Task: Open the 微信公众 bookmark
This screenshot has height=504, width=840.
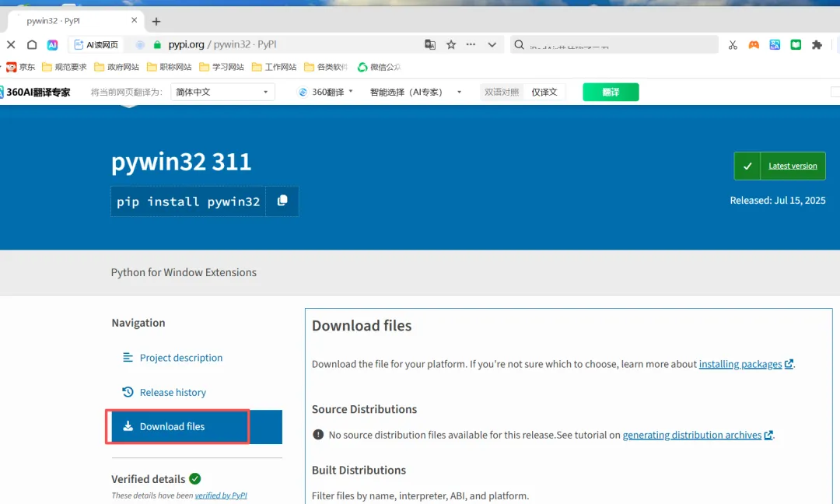Action: click(x=379, y=67)
